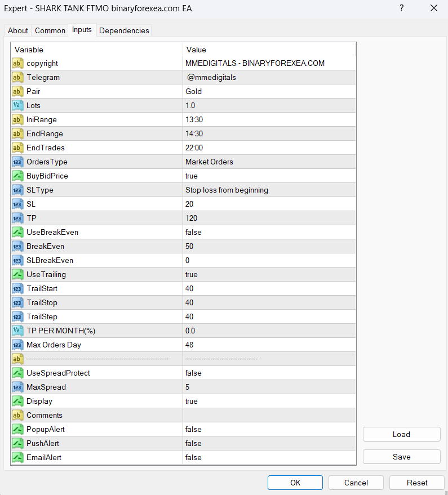Click the integer icon beside TrailStart
Viewport: 448px width, 495px height.
point(17,289)
